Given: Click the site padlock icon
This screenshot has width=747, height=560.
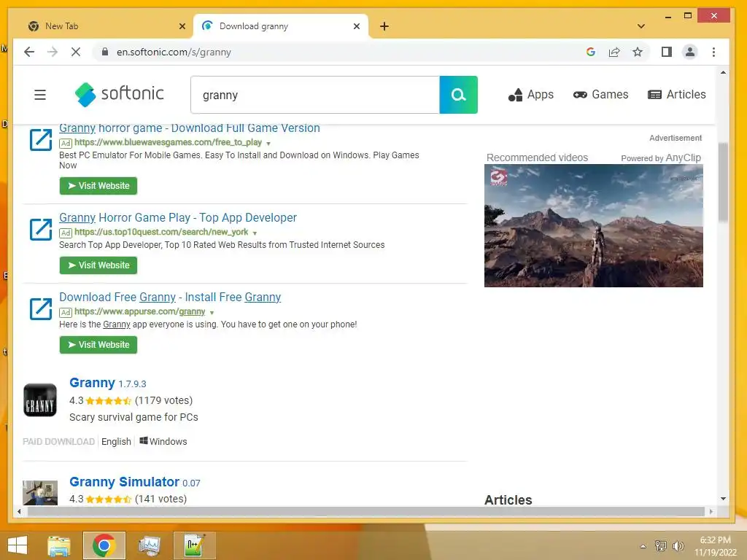Looking at the screenshot, I should point(105,52).
